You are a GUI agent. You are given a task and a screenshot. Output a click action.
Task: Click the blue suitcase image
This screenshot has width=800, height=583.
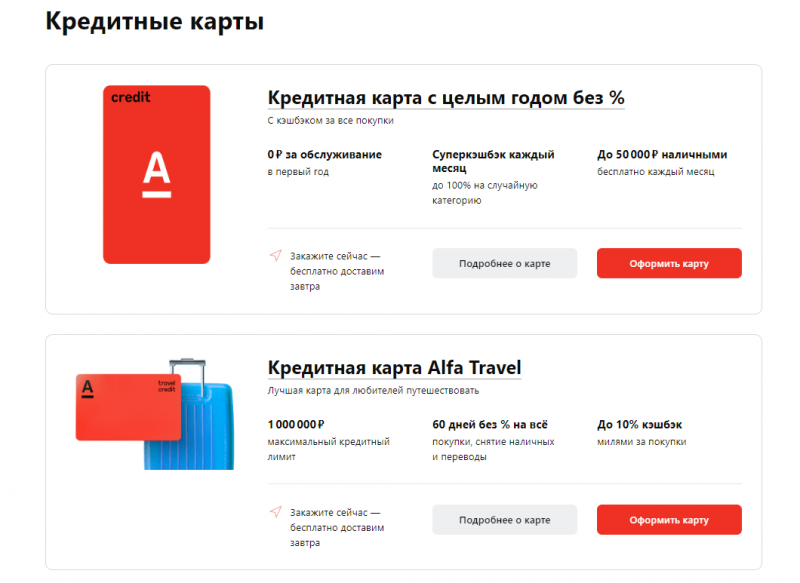coord(208,440)
